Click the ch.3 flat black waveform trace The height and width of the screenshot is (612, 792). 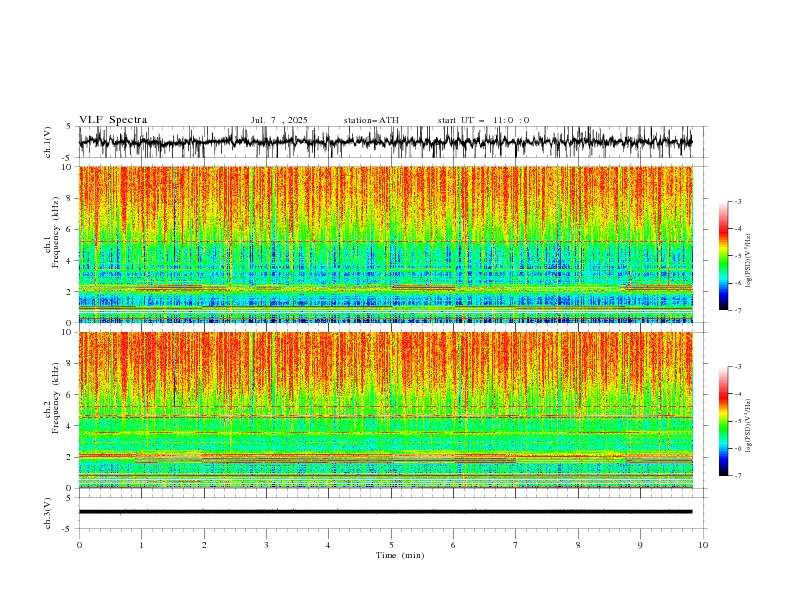[385, 512]
